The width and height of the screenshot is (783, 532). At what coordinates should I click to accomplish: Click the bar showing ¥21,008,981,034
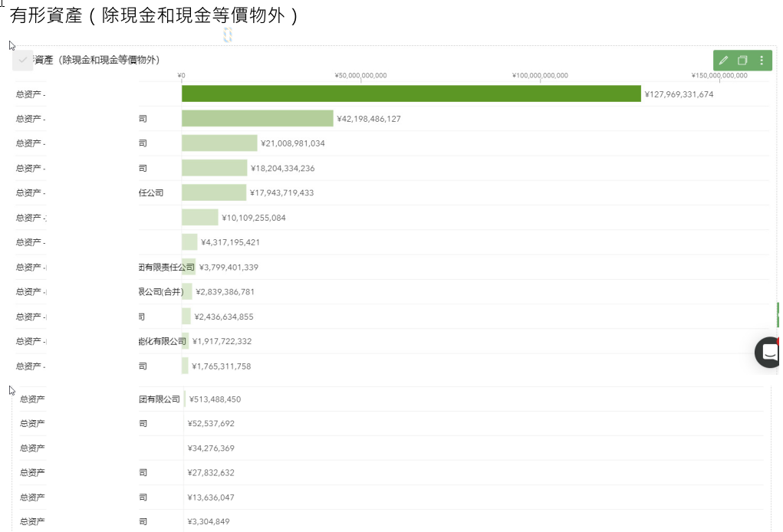click(x=219, y=143)
